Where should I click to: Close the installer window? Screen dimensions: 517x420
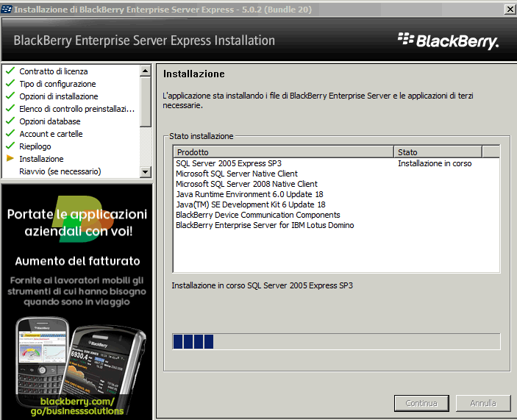click(510, 10)
